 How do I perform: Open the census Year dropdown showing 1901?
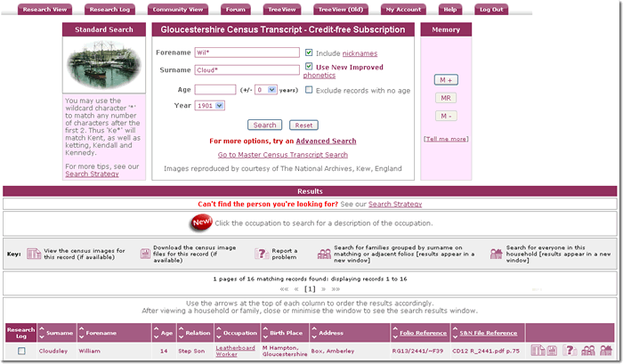(x=210, y=106)
